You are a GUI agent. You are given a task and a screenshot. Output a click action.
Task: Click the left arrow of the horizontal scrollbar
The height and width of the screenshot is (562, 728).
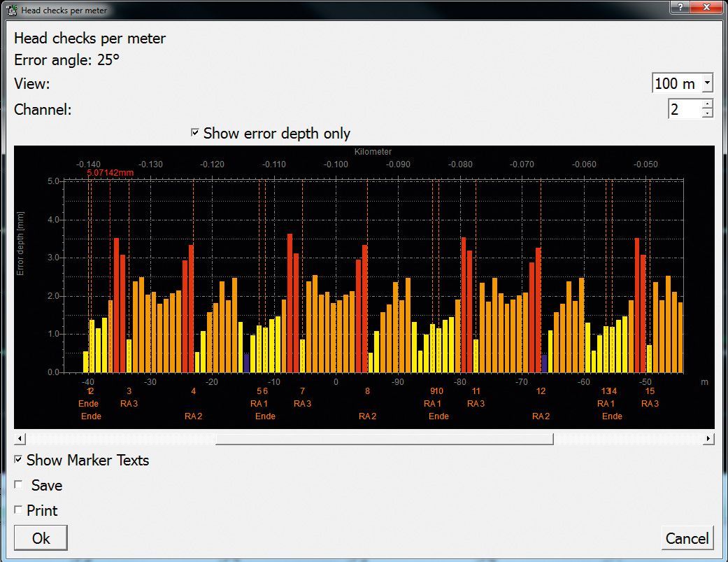pyautogui.click(x=20, y=439)
